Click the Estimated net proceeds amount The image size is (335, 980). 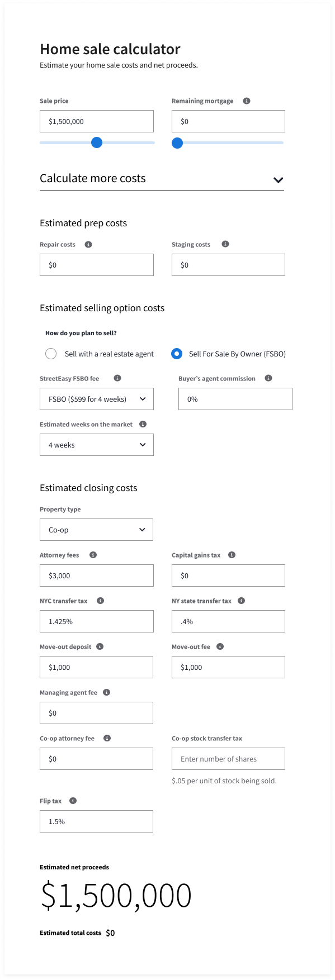click(x=115, y=895)
